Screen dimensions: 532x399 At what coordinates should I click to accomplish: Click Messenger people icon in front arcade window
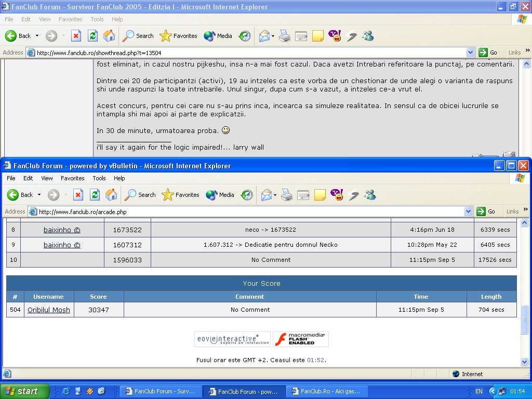pyautogui.click(x=370, y=195)
